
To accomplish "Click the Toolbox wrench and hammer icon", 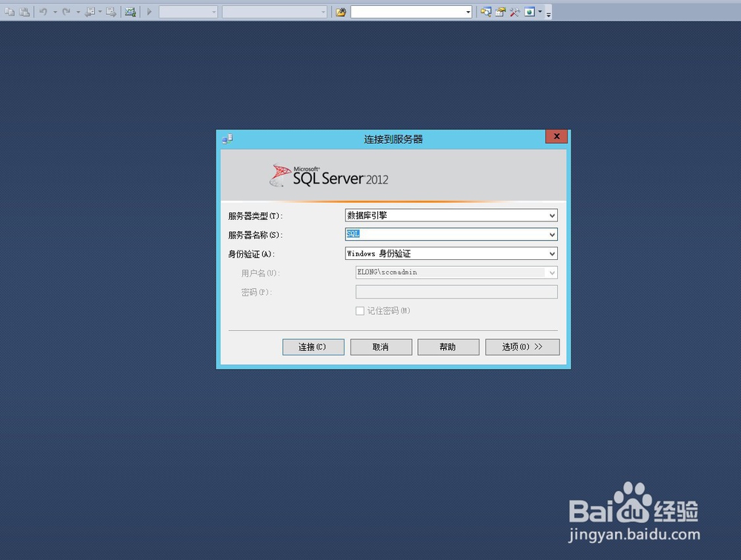I will pyautogui.click(x=515, y=12).
